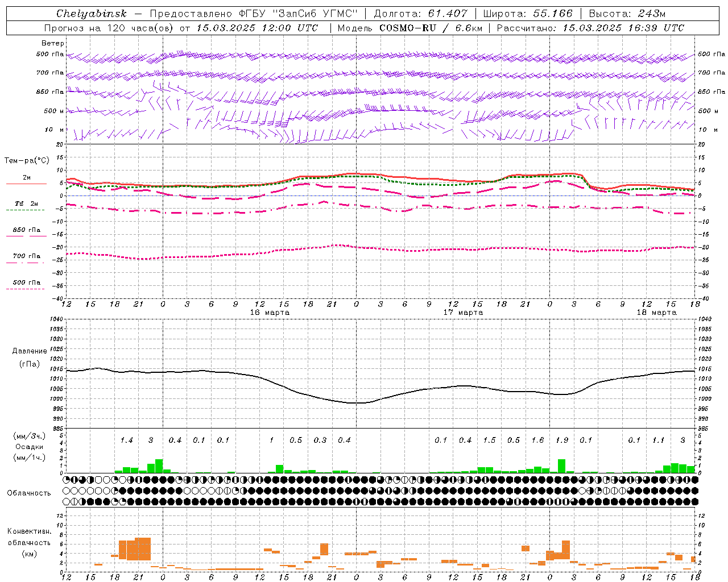This screenshot has width=728, height=582.
Task: Click the 'Давление' pressure chart label
Action: point(30,351)
